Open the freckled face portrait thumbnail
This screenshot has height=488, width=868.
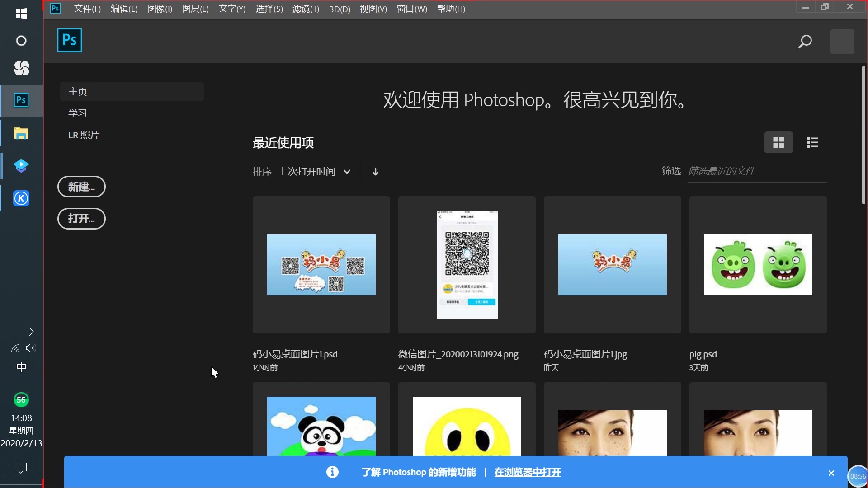(613, 419)
